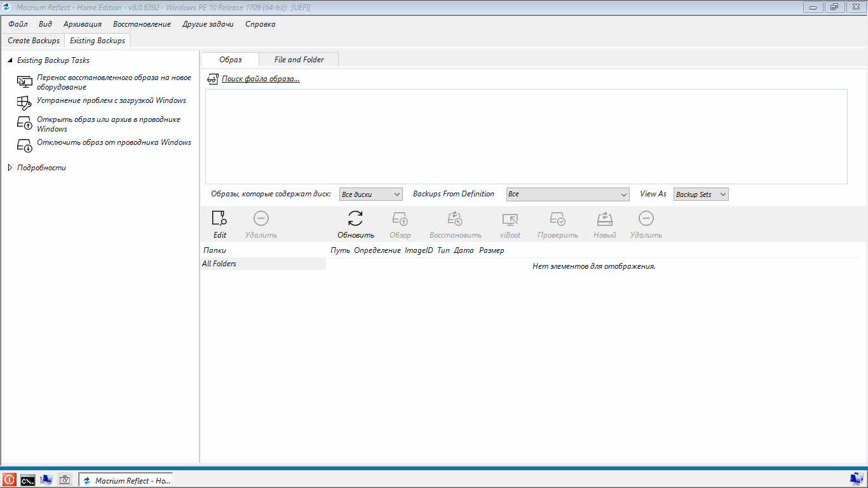868x488 pixels.
Task: Click the Определение column header
Action: point(377,250)
